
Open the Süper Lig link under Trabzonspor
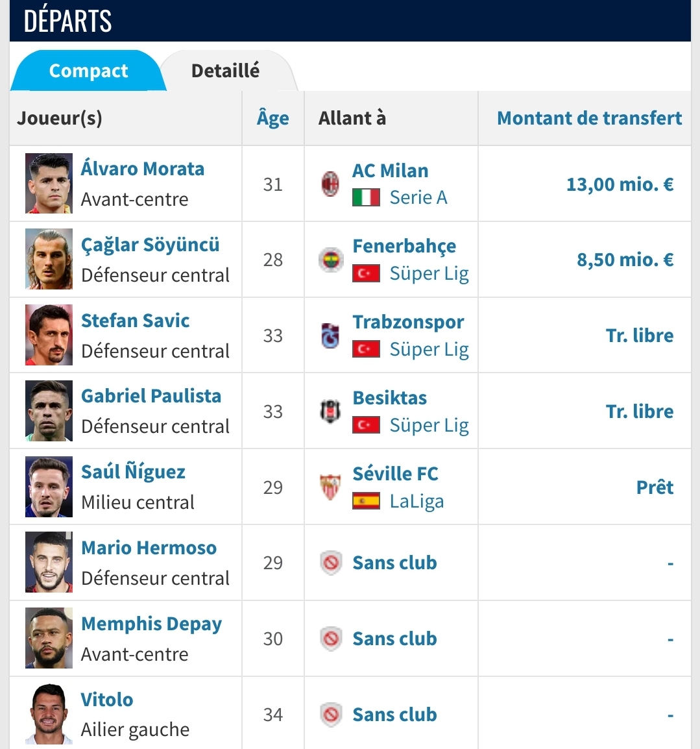(429, 349)
